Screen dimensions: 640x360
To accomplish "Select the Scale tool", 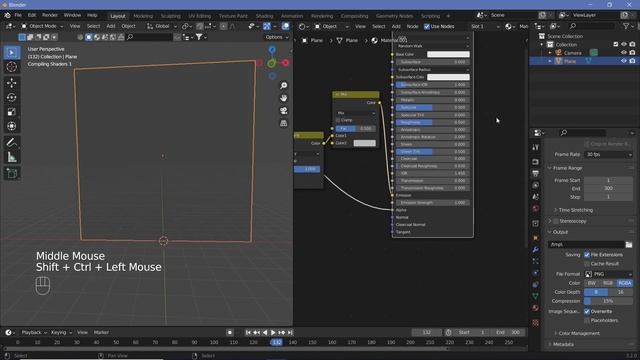I will click(x=11, y=112).
